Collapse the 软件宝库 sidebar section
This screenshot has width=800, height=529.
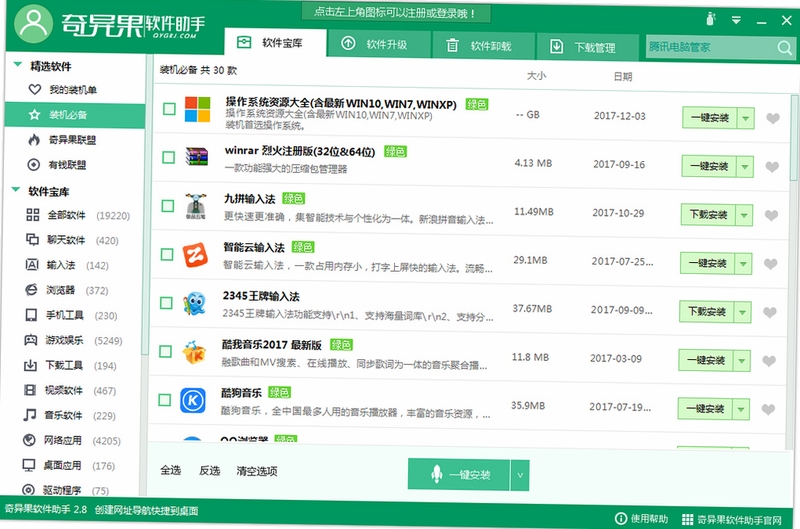click(x=16, y=190)
